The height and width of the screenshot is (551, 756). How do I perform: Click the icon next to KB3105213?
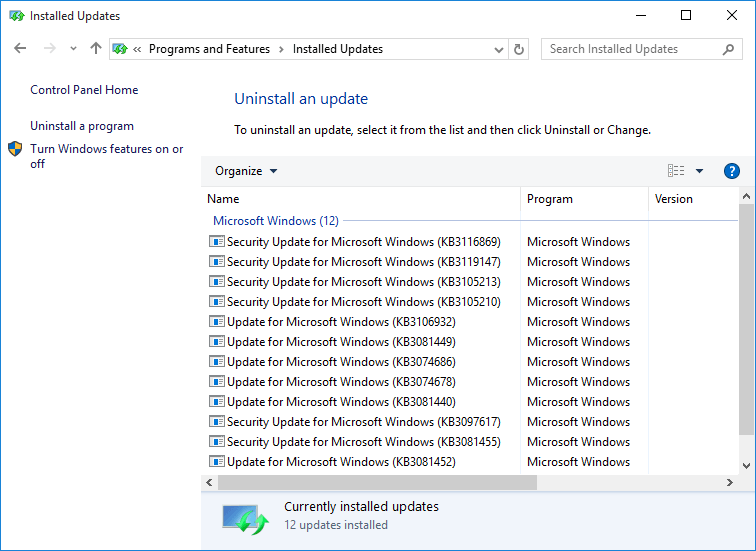pyautogui.click(x=217, y=281)
